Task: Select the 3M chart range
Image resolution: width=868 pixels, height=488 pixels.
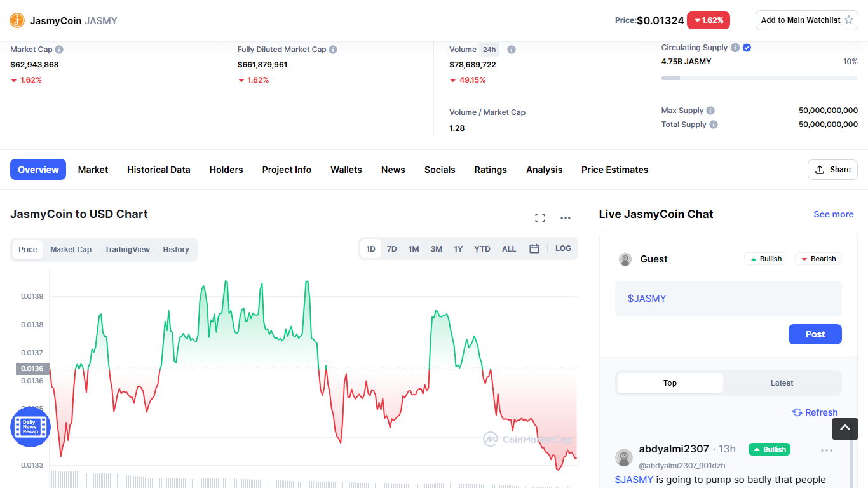Action: (x=437, y=248)
